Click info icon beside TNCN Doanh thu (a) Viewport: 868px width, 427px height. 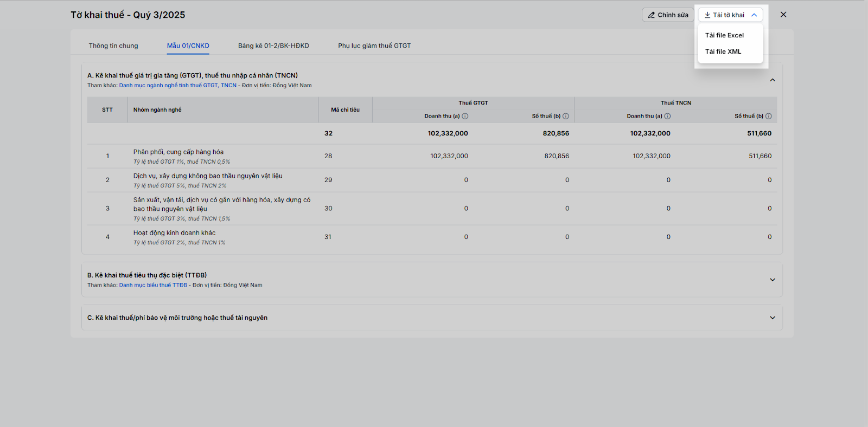tap(667, 116)
